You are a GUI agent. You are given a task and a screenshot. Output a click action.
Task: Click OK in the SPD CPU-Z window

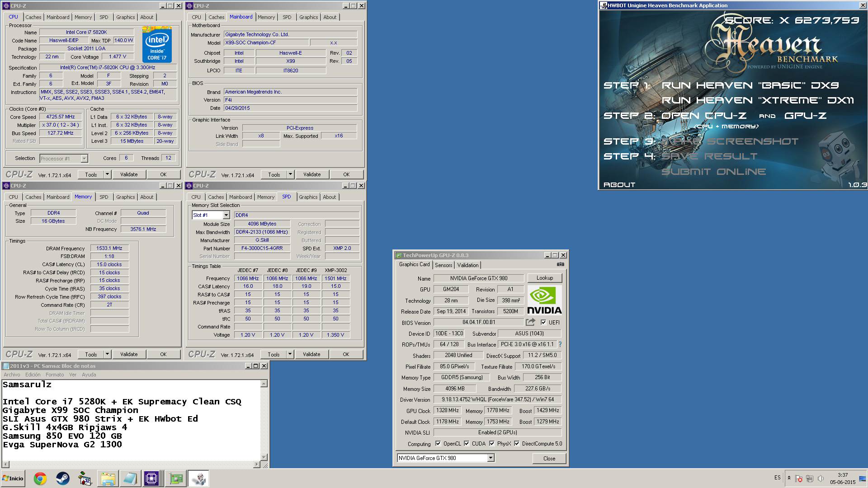[x=346, y=354]
